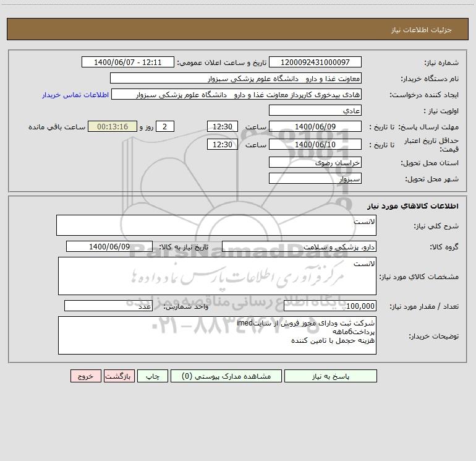Click the تاریخ و ساعت اعلان عمومی label

[x=222, y=62]
